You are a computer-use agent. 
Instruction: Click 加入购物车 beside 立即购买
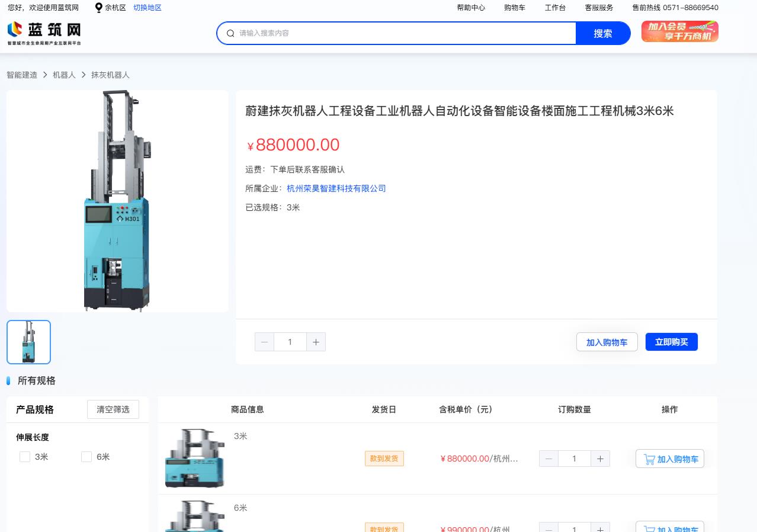point(607,342)
